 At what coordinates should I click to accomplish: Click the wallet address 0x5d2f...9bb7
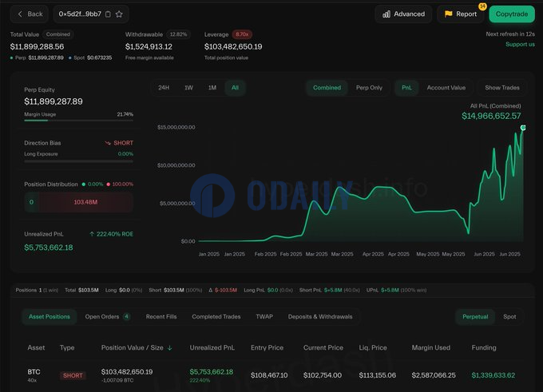tap(80, 14)
